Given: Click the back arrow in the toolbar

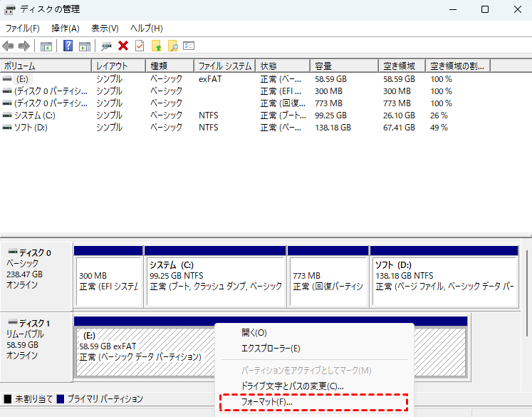Looking at the screenshot, I should (x=9, y=46).
